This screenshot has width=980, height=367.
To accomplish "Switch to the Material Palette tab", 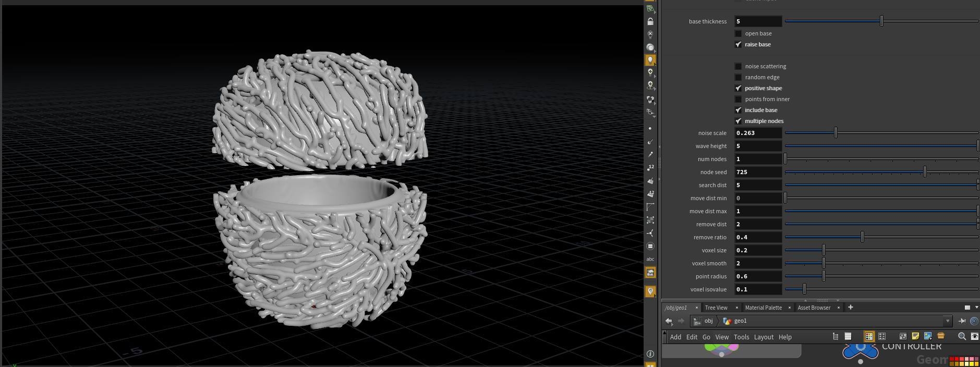I will (763, 308).
